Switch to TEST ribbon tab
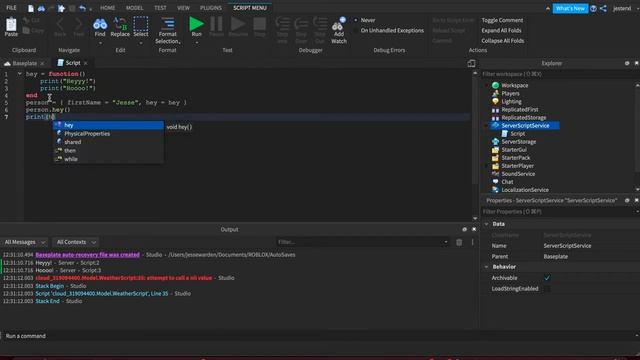 pyautogui.click(x=160, y=8)
